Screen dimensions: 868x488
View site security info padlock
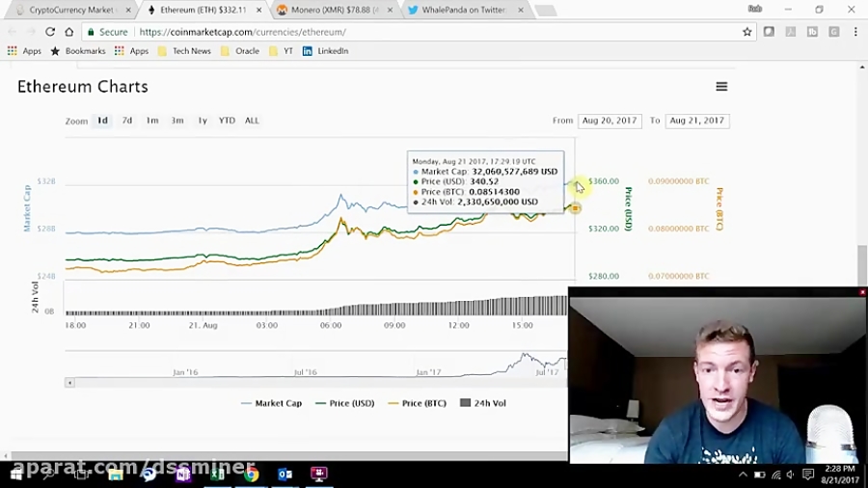[91, 32]
